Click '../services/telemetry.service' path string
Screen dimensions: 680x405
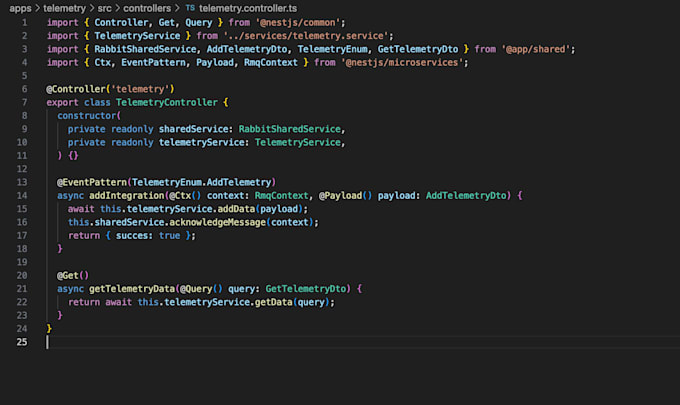(x=306, y=36)
